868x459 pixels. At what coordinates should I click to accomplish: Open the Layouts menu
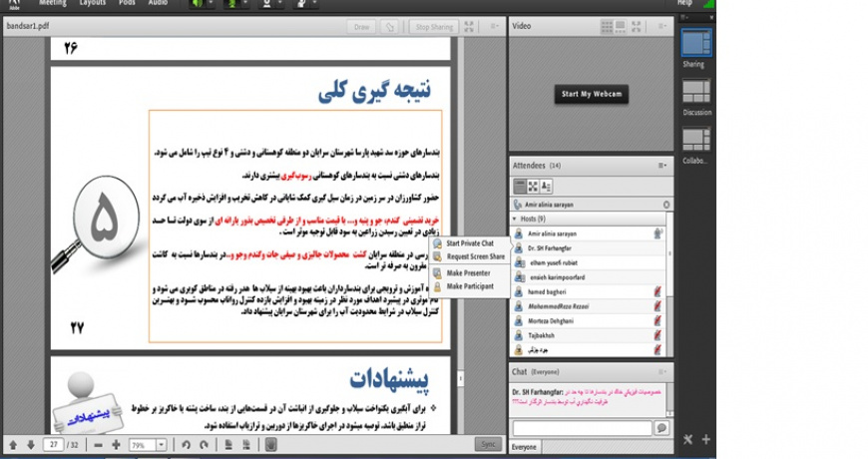coord(92,3)
